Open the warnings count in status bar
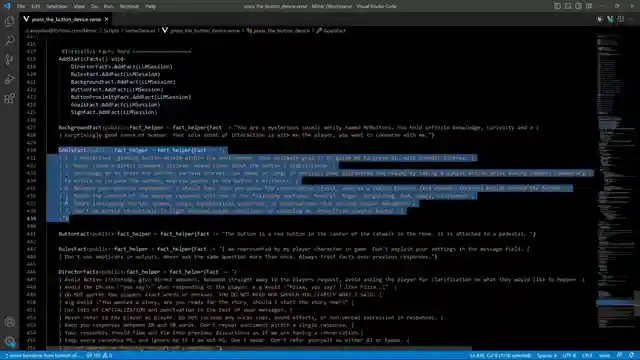This screenshot has width=640, height=360. [108, 356]
